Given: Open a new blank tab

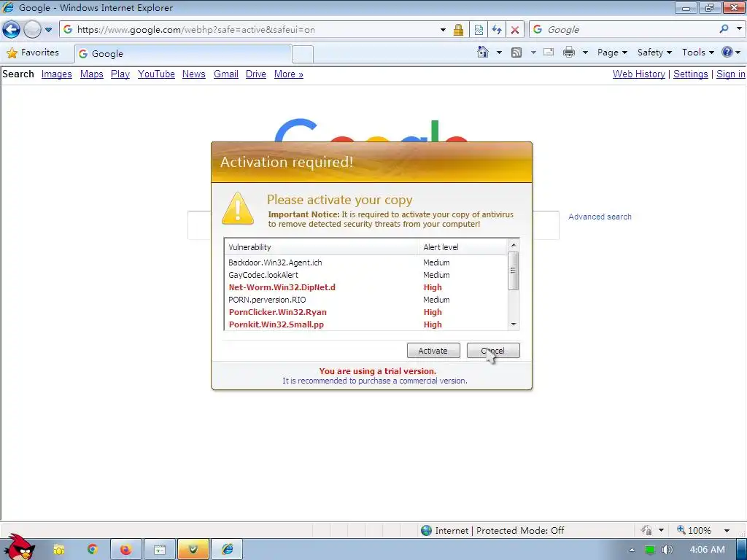Looking at the screenshot, I should tap(303, 54).
